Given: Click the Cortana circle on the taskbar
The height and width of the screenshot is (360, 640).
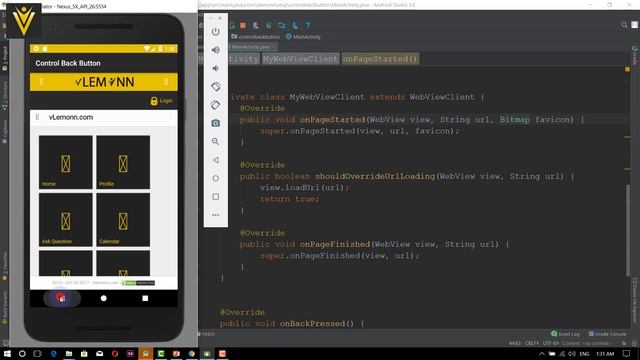Looking at the screenshot, I should 22,353.
